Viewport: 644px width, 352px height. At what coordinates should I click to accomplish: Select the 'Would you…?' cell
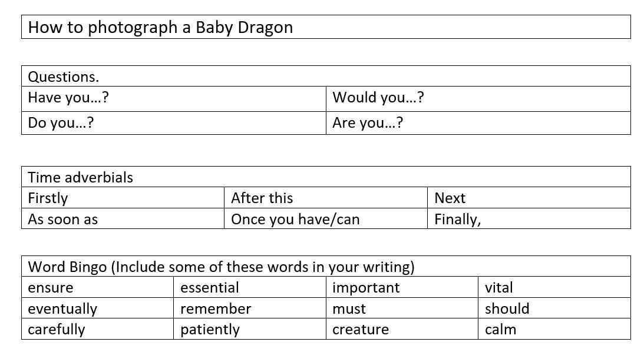click(x=378, y=98)
